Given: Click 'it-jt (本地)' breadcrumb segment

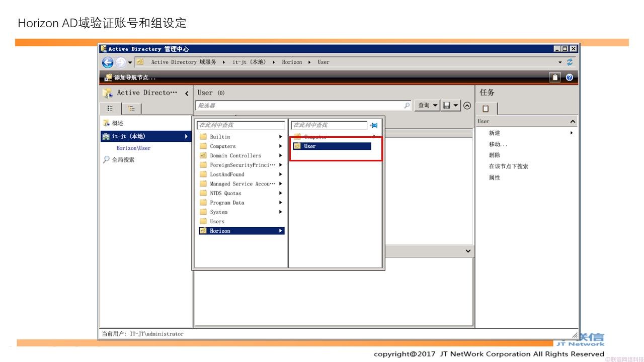Looking at the screenshot, I should pyautogui.click(x=249, y=62).
